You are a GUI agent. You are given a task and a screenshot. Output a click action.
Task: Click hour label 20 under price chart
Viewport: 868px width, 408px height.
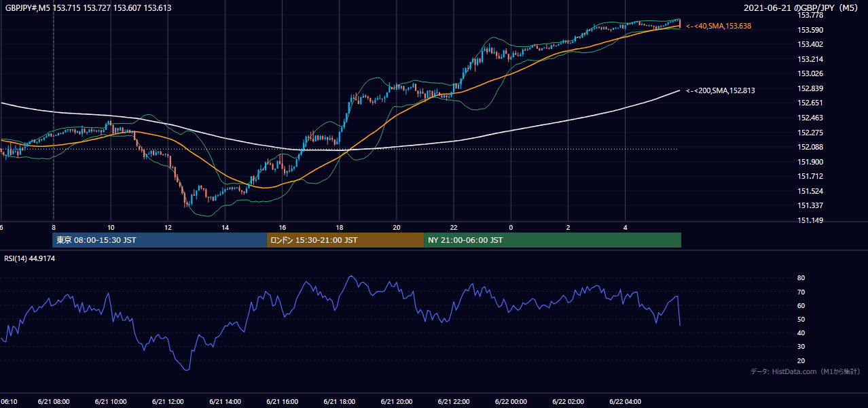(x=396, y=227)
